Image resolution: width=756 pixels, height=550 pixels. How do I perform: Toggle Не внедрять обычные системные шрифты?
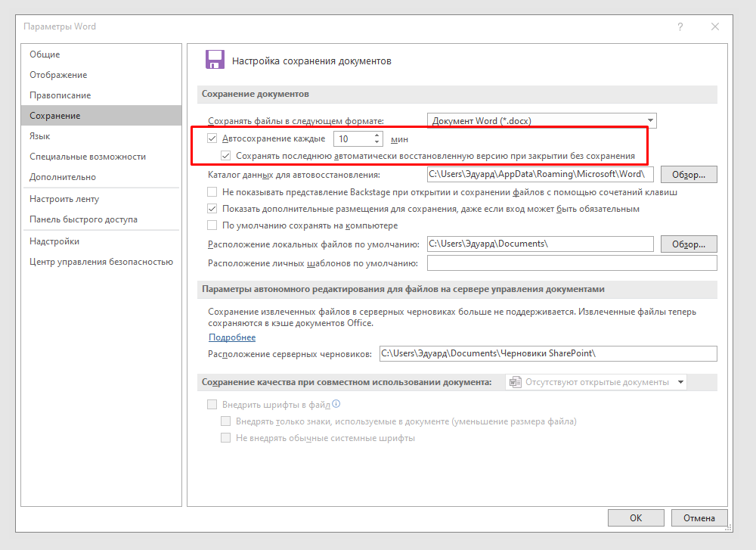(x=225, y=438)
